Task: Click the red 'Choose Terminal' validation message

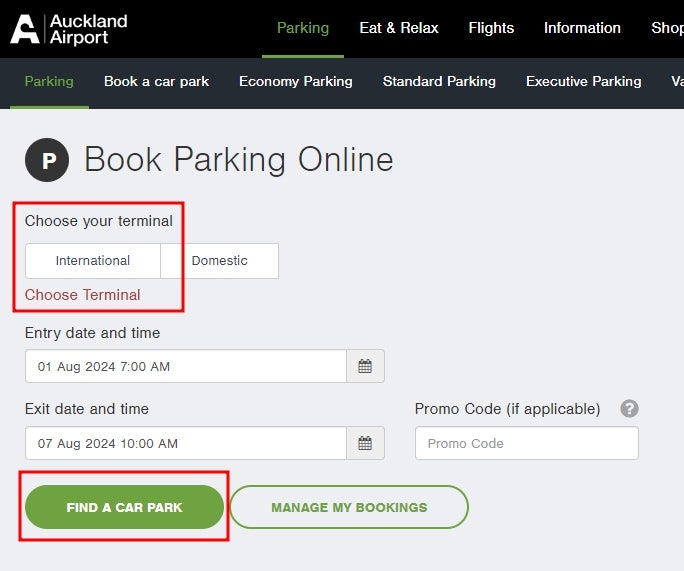Action: tap(82, 295)
